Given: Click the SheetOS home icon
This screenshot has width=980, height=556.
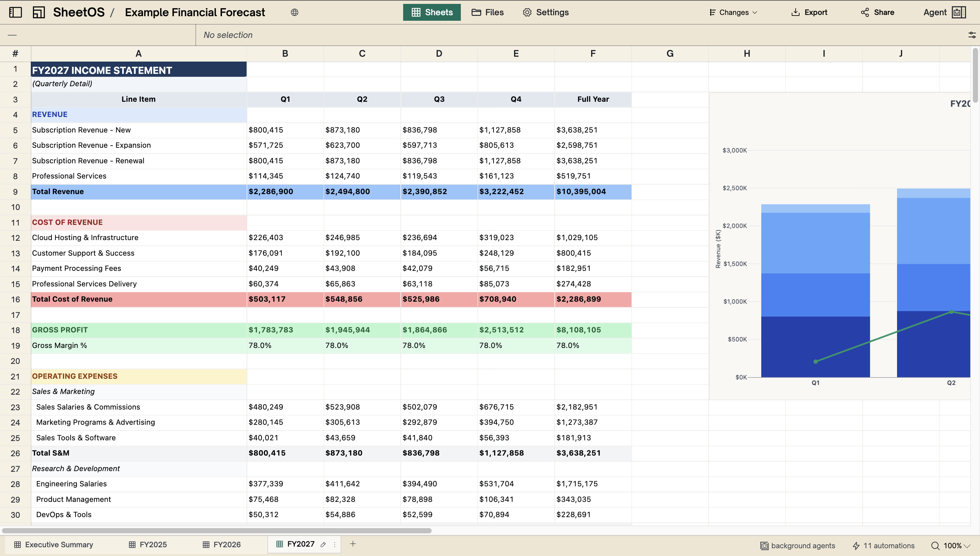Looking at the screenshot, I should (x=38, y=12).
